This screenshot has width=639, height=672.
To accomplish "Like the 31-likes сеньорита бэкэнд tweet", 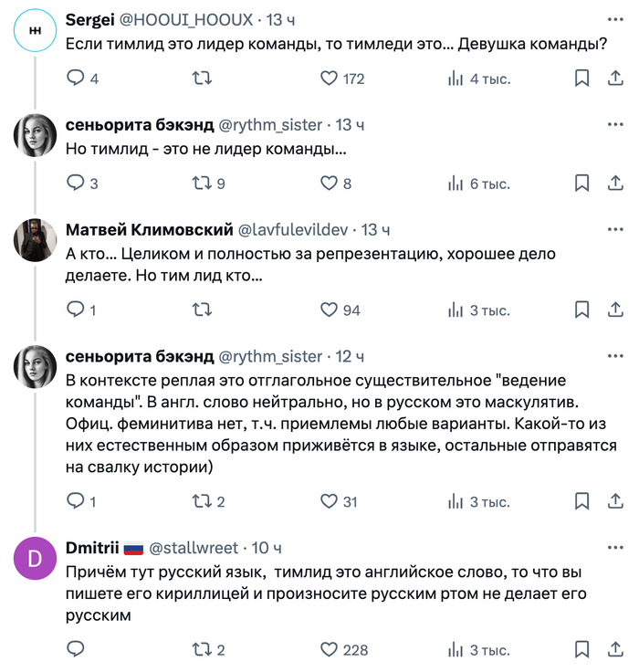I will point(329,501).
